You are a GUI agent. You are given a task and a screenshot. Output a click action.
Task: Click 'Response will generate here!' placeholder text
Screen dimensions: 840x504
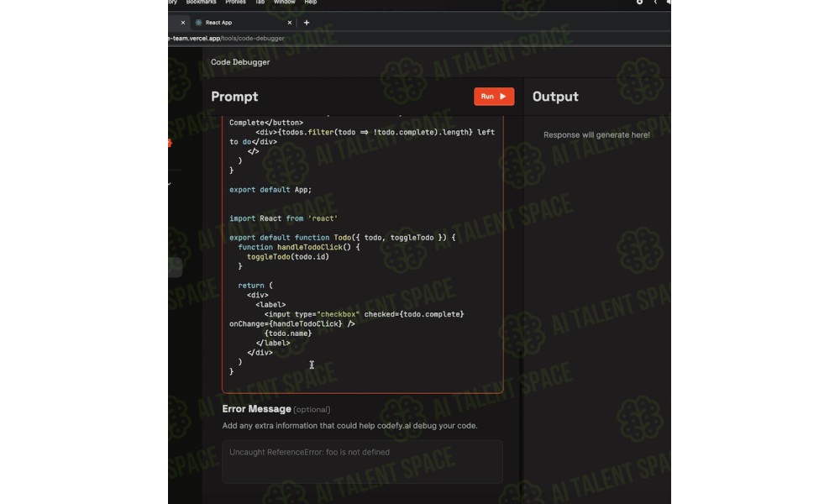click(596, 135)
